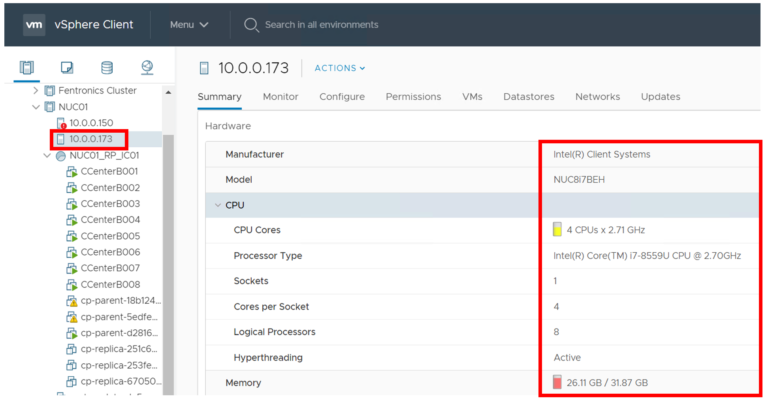Collapse the NUC01 tree node
768x400 pixels.
[36, 107]
